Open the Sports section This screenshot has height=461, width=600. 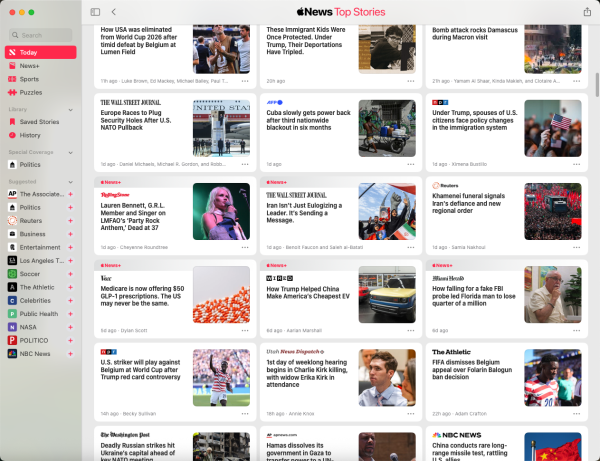pyautogui.click(x=41, y=79)
